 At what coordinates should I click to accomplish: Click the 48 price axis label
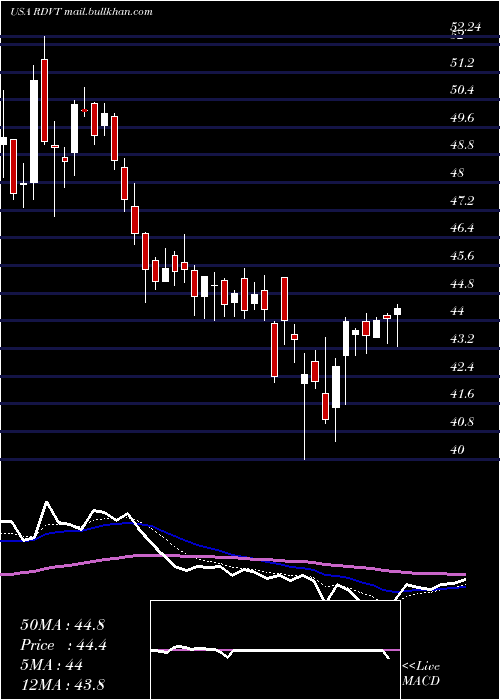coord(458,173)
